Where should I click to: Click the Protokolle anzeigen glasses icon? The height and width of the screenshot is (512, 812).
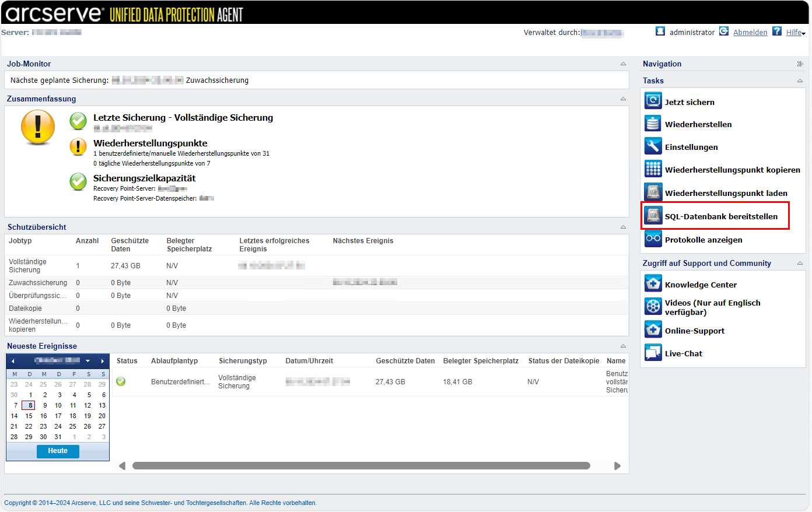653,239
